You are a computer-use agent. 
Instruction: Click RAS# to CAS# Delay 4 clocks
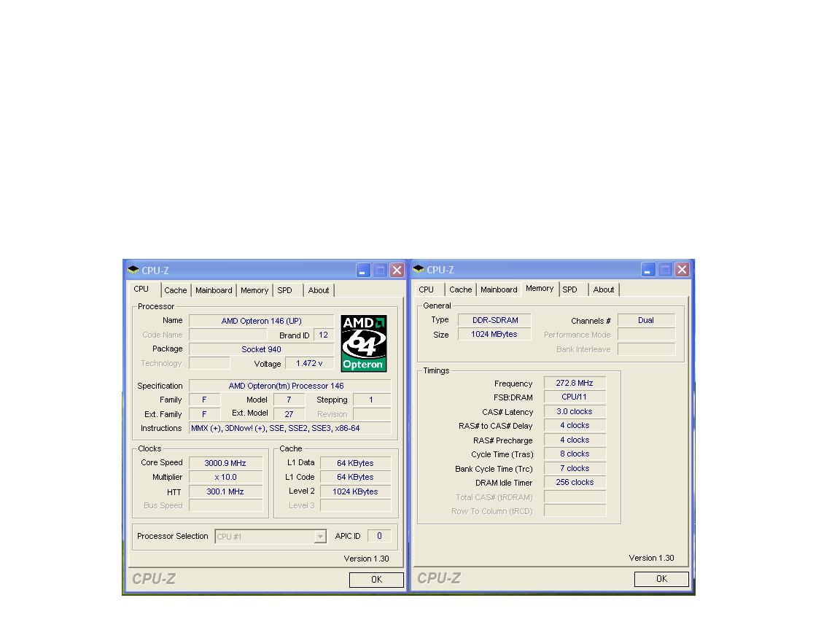point(575,425)
